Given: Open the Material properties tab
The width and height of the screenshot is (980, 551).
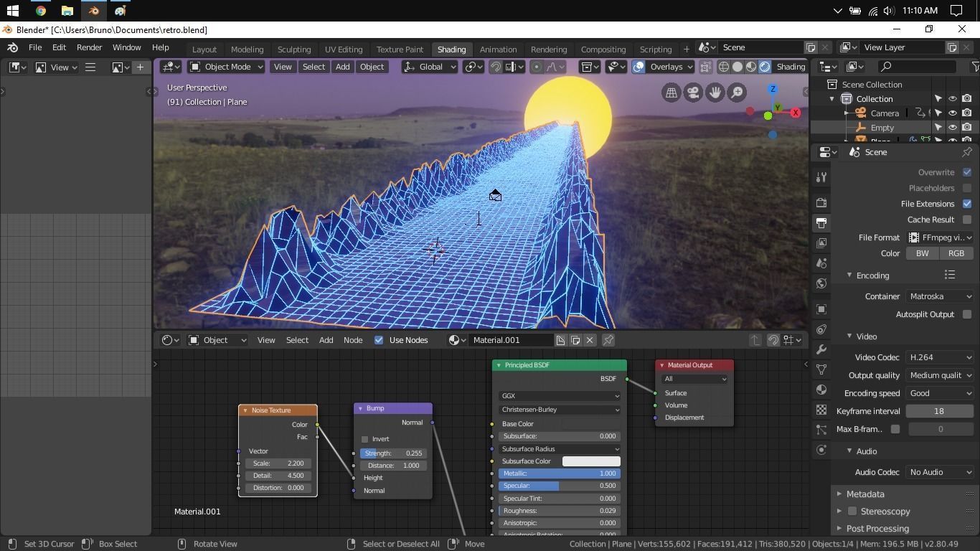Looking at the screenshot, I should click(821, 390).
